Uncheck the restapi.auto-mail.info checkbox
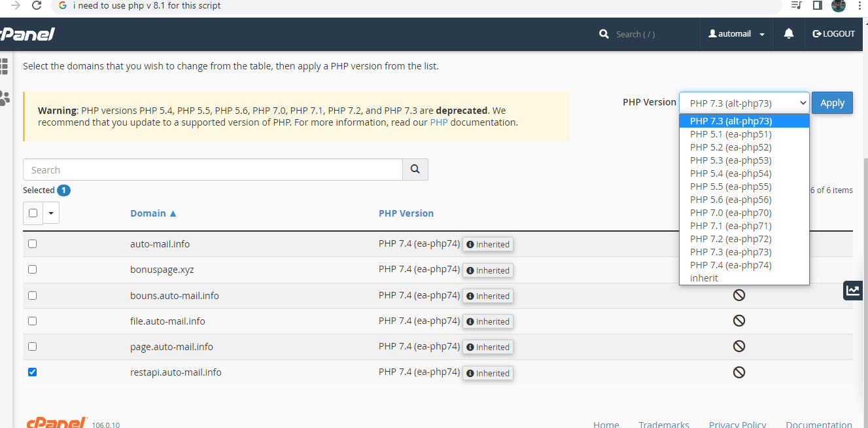This screenshot has height=428, width=868. pos(33,372)
